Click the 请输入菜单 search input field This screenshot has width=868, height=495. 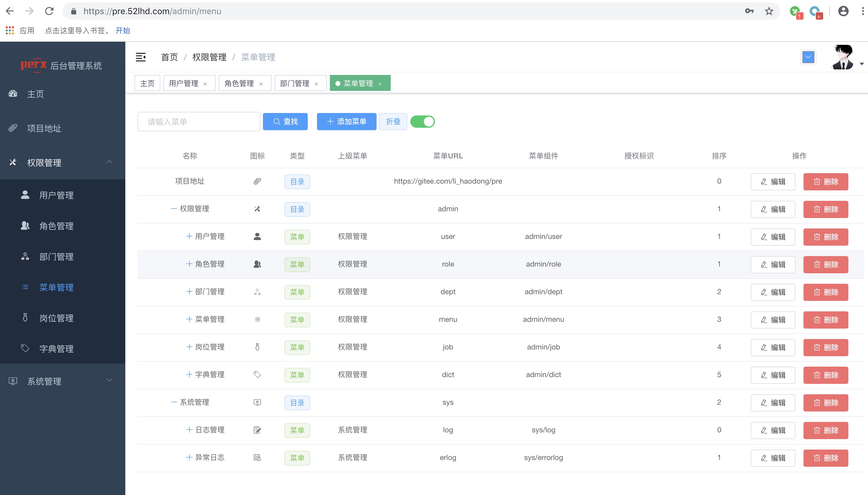[198, 122]
